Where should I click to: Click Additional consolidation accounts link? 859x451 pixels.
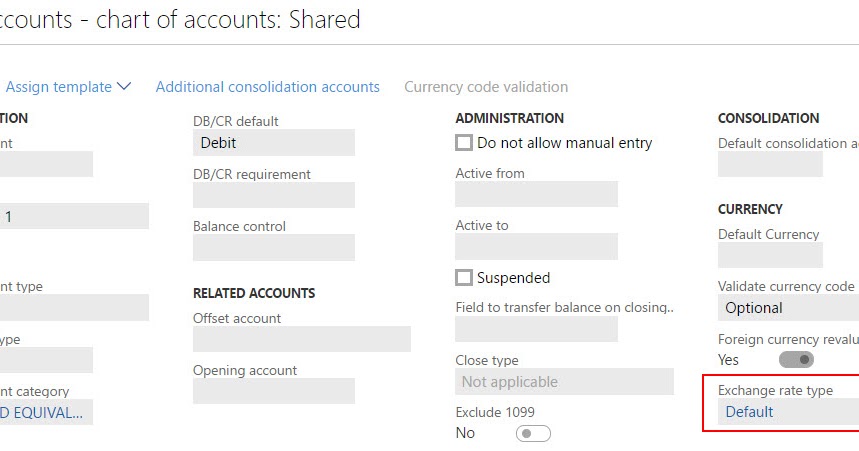click(x=267, y=87)
